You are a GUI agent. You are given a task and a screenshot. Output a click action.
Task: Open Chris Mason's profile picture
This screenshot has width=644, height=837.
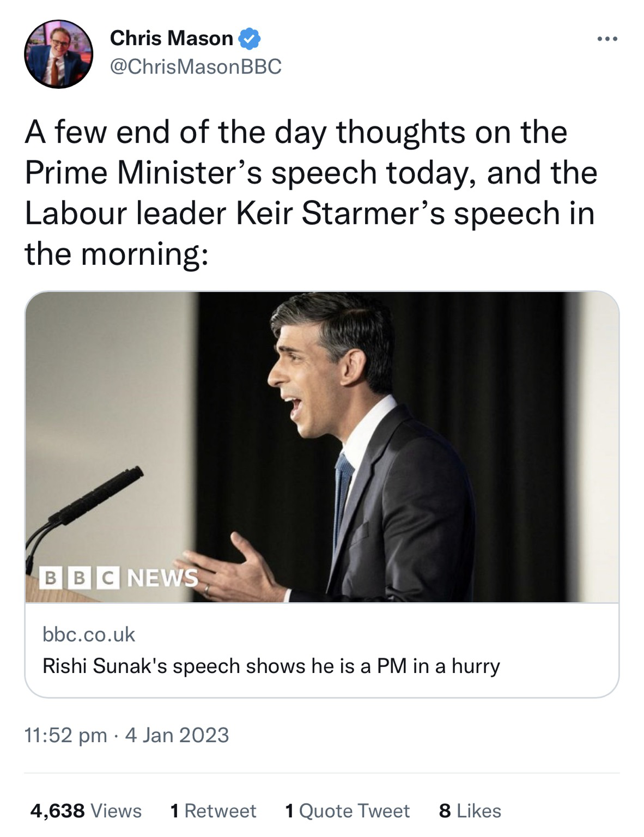(58, 54)
